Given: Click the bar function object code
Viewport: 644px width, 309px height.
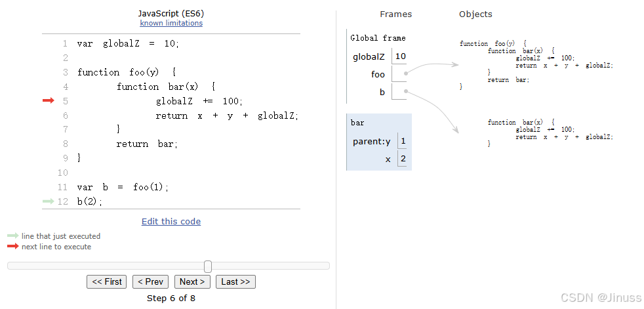Looking at the screenshot, I should coord(550,133).
